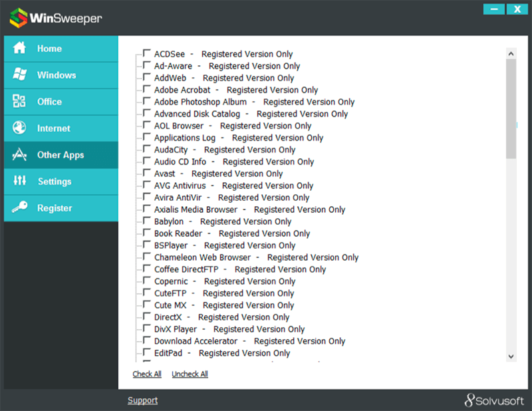
Task: Close the WinSweeper window
Action: tap(517, 9)
